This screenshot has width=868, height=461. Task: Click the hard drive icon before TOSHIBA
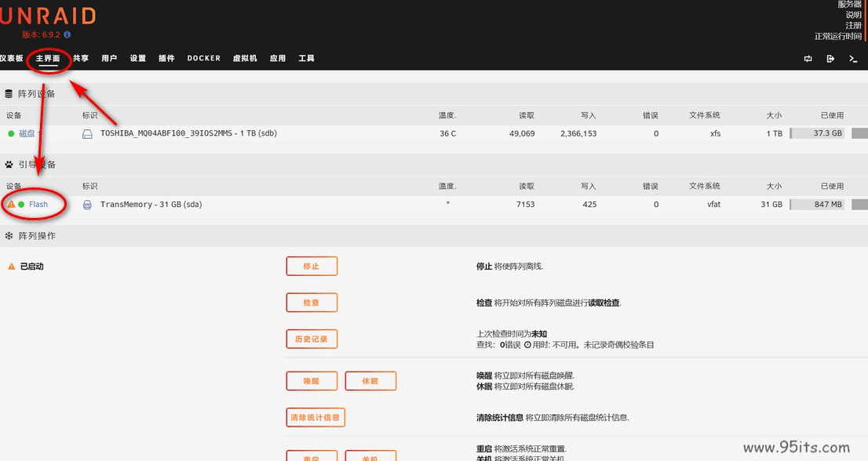coord(87,134)
